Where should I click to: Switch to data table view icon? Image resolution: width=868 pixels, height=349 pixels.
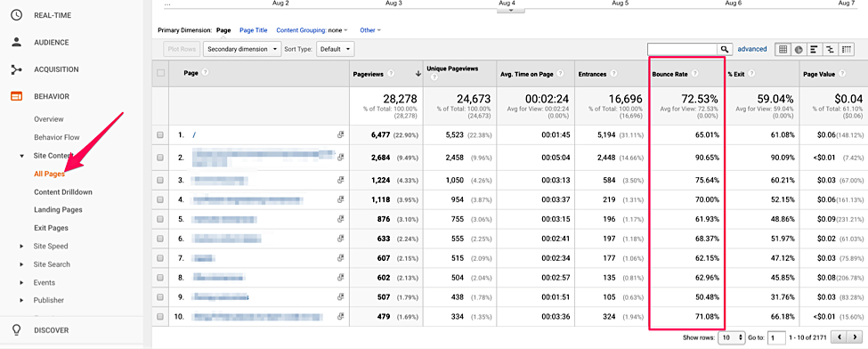click(x=783, y=49)
